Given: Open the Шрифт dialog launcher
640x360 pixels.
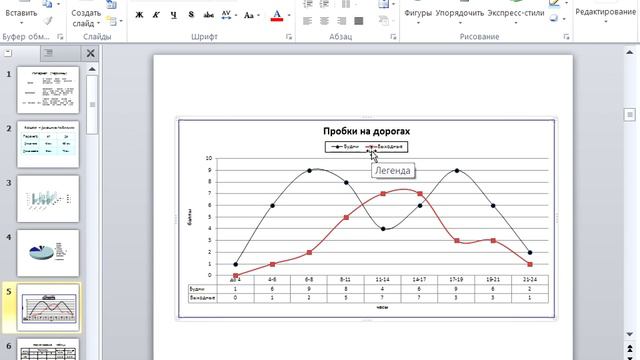Looking at the screenshot, I should click(x=289, y=37).
